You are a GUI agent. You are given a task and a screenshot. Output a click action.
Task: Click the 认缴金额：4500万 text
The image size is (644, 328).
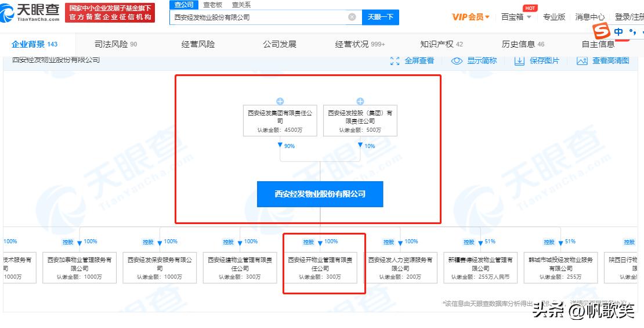pos(280,130)
